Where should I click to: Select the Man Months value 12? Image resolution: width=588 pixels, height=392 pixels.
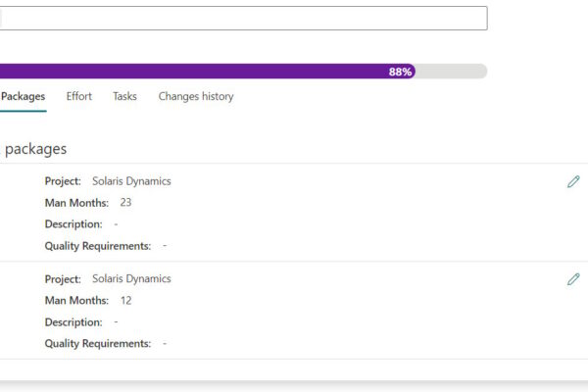pyautogui.click(x=125, y=301)
